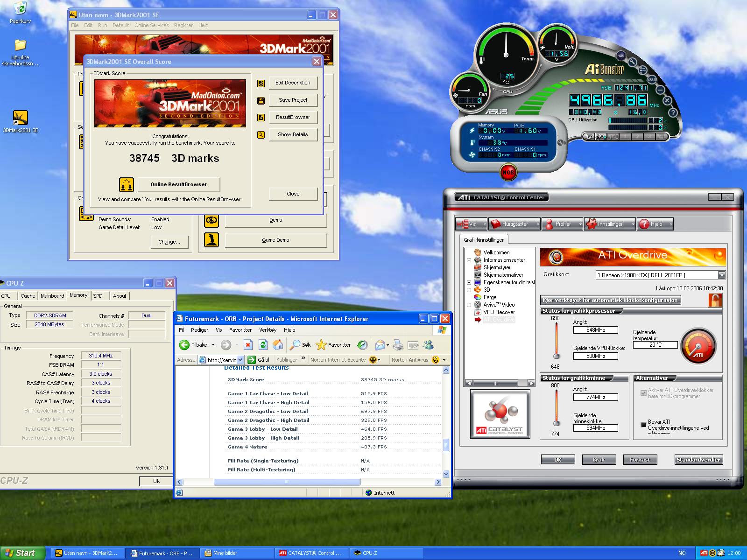Open the Verktøy menu in Internet Explorer
747x560 pixels.
point(268,330)
